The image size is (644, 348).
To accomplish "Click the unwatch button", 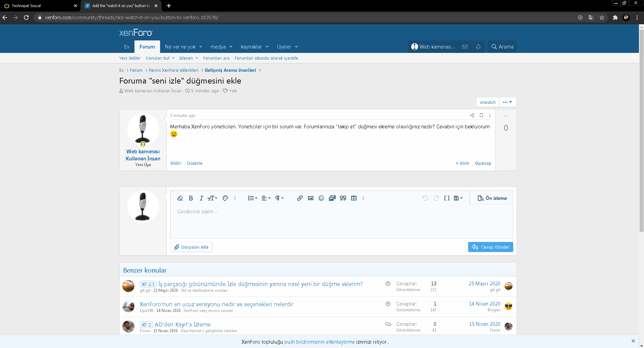I will pyautogui.click(x=488, y=102).
